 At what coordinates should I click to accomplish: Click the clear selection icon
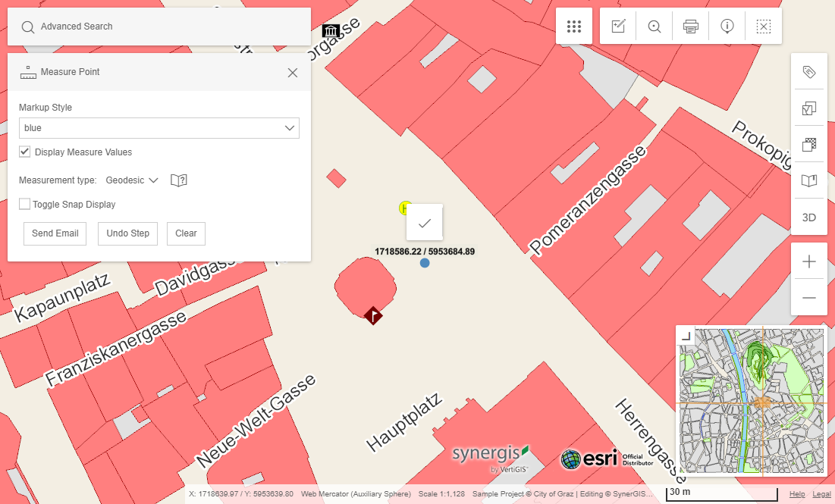tap(764, 27)
